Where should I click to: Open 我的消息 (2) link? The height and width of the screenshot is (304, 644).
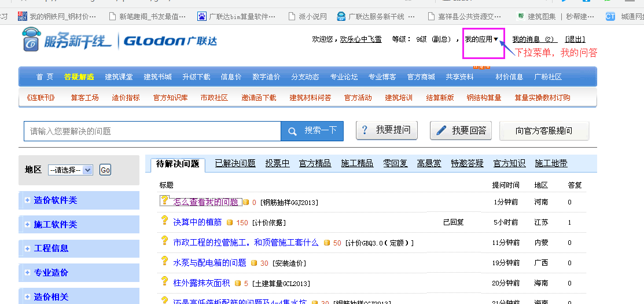click(534, 39)
